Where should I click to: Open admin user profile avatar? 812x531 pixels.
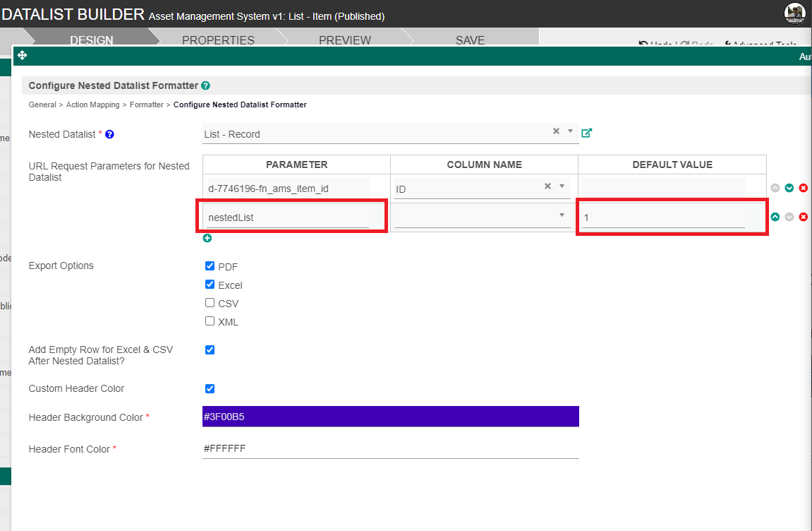(x=794, y=13)
